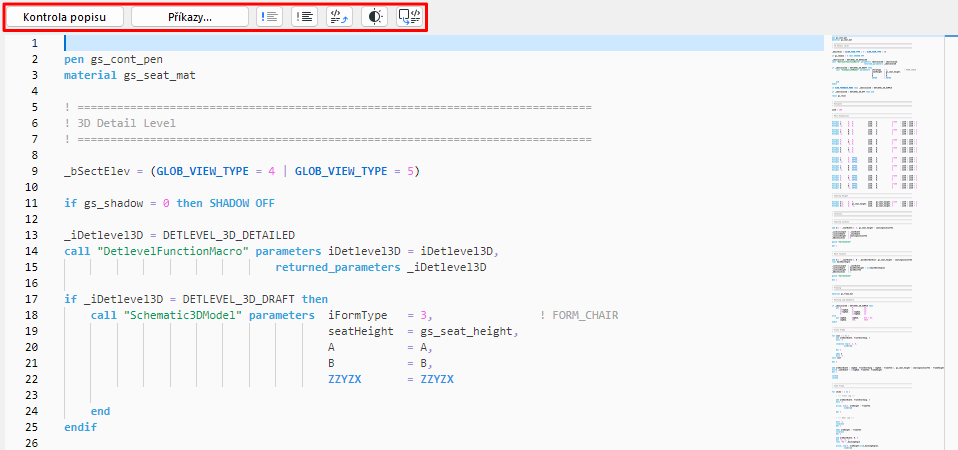The width and height of the screenshot is (958, 450).
Task: Click 'SHADOW OFF' on line 11
Action: coord(242,203)
